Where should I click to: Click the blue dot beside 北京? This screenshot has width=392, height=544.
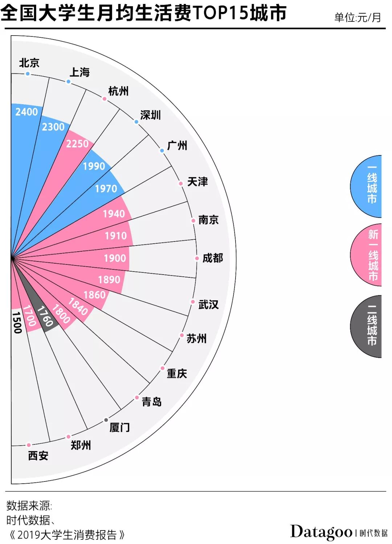[x=28, y=74]
